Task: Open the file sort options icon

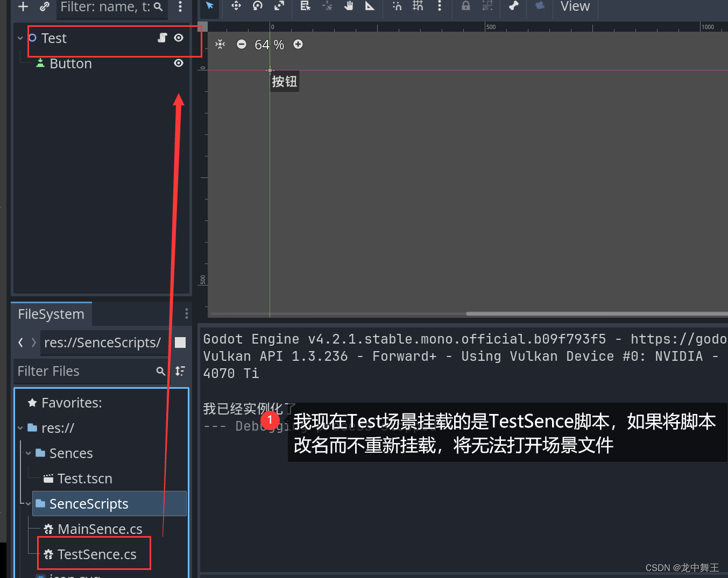Action: coord(180,371)
